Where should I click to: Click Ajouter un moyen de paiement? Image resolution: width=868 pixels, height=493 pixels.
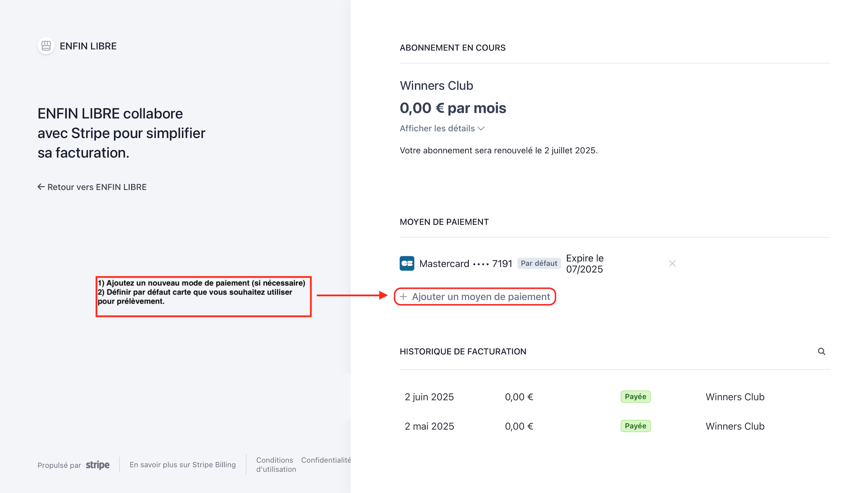(x=475, y=297)
